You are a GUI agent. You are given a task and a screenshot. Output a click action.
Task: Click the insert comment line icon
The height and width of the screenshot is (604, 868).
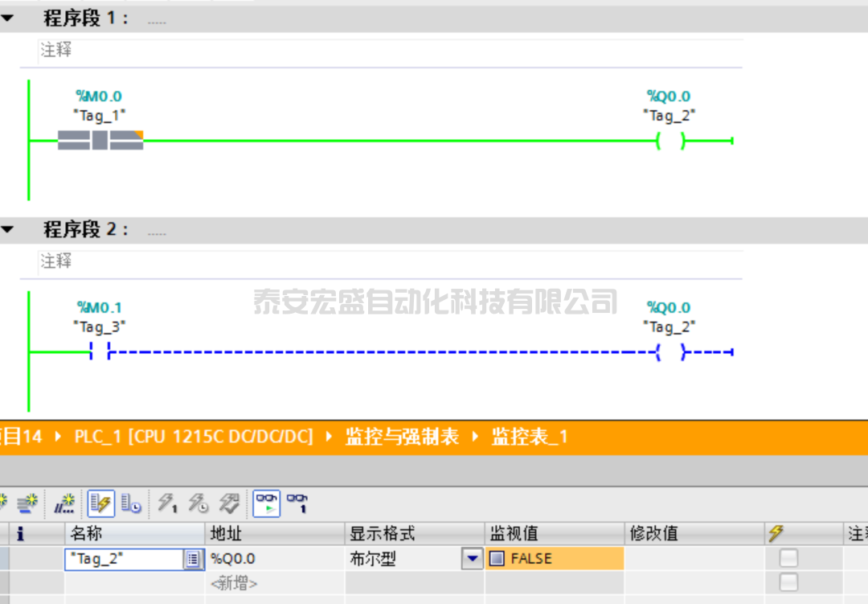(x=64, y=503)
